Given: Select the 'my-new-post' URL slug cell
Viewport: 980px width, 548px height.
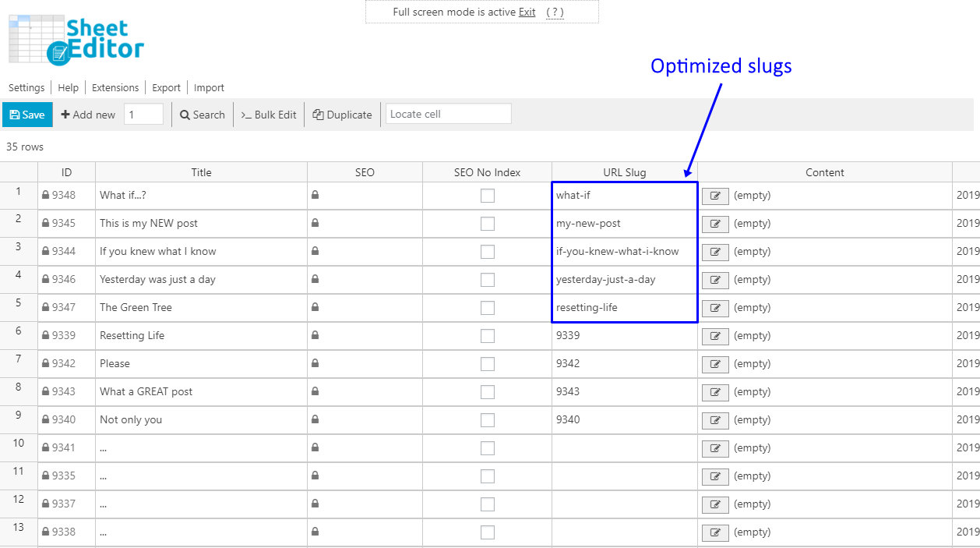Looking at the screenshot, I should pyautogui.click(x=624, y=224).
